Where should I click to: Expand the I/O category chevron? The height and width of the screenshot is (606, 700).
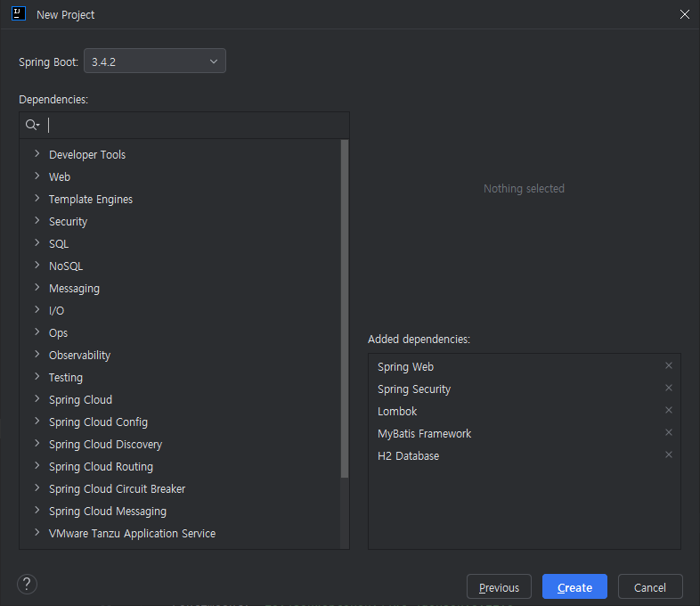37,310
